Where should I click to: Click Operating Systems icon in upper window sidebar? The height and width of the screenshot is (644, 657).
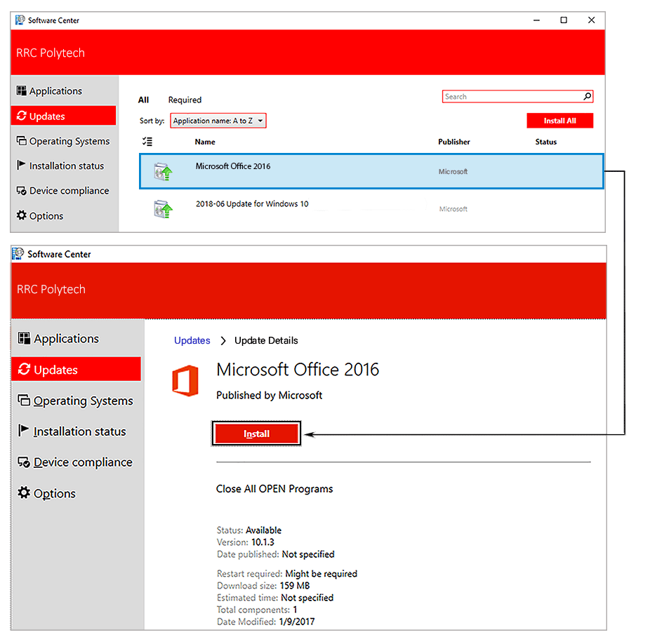click(21, 141)
